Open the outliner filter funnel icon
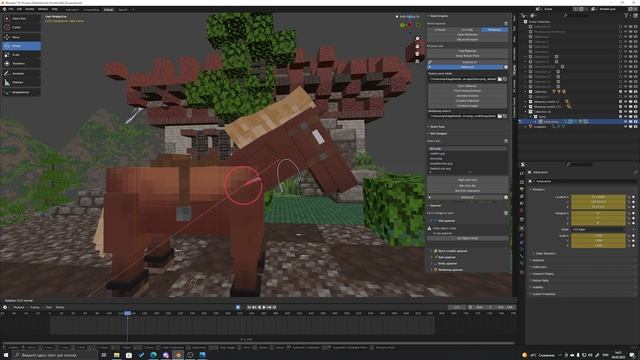 (x=627, y=16)
